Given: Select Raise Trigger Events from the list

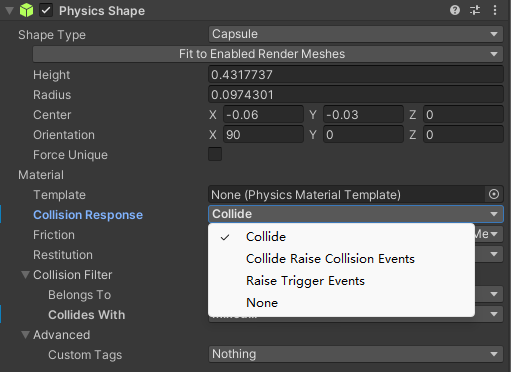Looking at the screenshot, I should (305, 281).
